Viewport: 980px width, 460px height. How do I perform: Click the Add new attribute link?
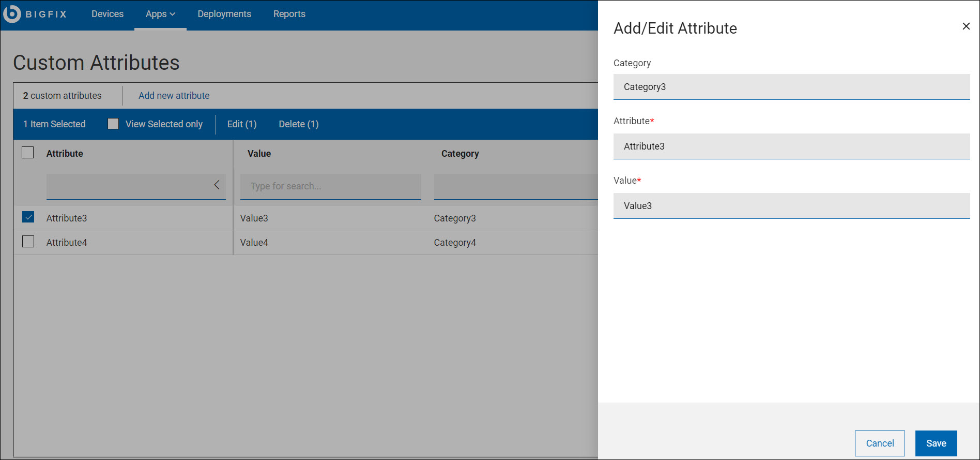(x=174, y=96)
